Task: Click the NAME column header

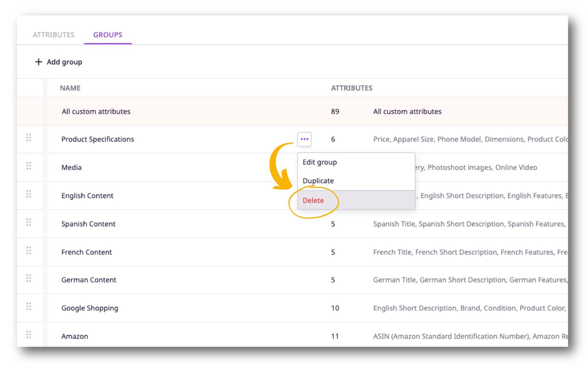Action: 69,88
